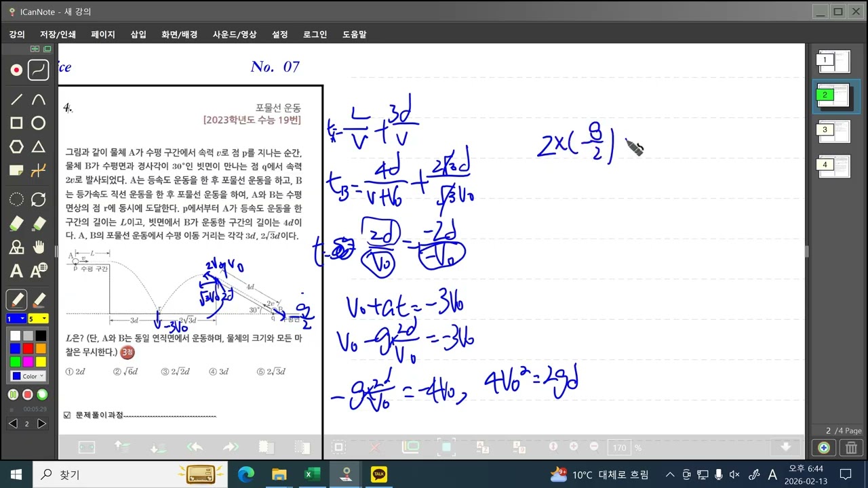Open Excel from the Windows taskbar

[313, 474]
